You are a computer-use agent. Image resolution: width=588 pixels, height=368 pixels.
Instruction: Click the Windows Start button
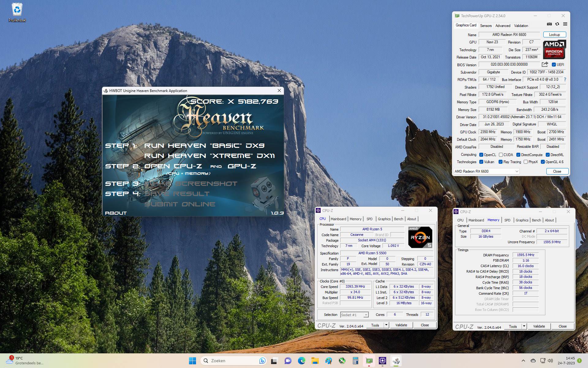tap(192, 361)
